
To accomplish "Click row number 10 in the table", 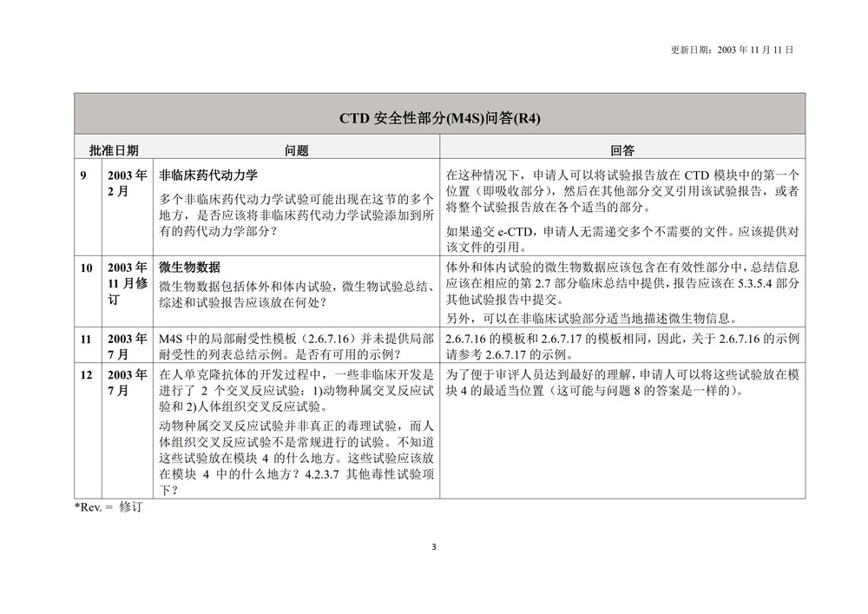I will click(x=86, y=268).
